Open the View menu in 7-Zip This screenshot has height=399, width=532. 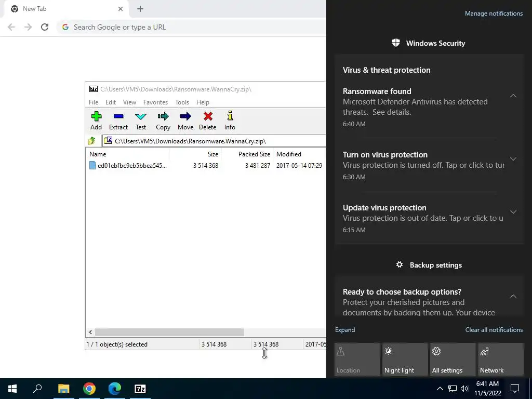(x=129, y=102)
